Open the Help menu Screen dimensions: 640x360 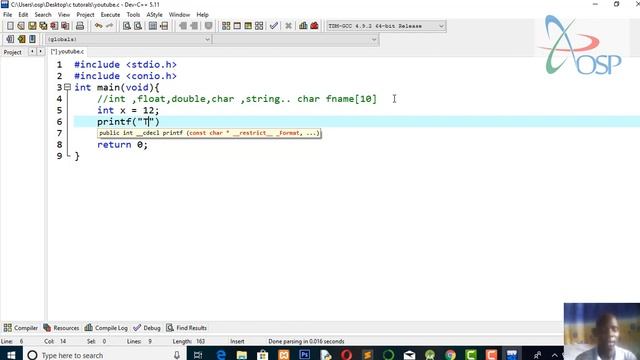[202, 15]
